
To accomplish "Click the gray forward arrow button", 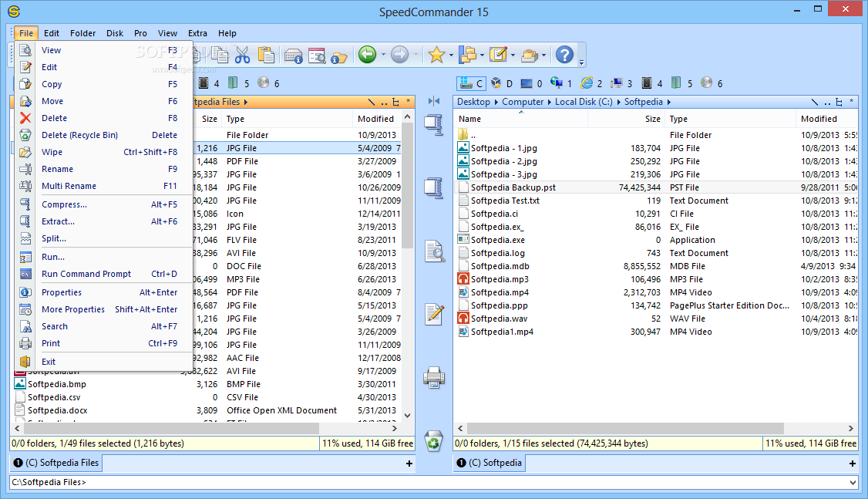I will click(x=399, y=55).
